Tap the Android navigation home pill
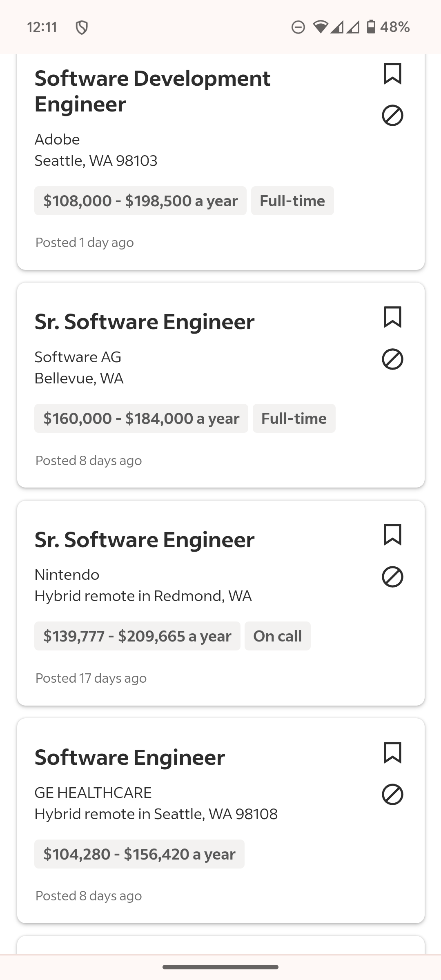This screenshot has height=980, width=441. point(220,967)
